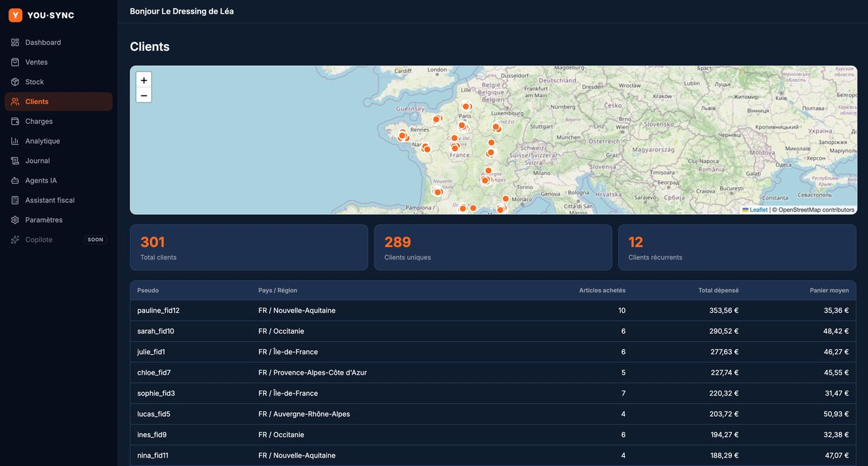Sort by Total dépensé column header
The width and height of the screenshot is (868, 466).
718,290
